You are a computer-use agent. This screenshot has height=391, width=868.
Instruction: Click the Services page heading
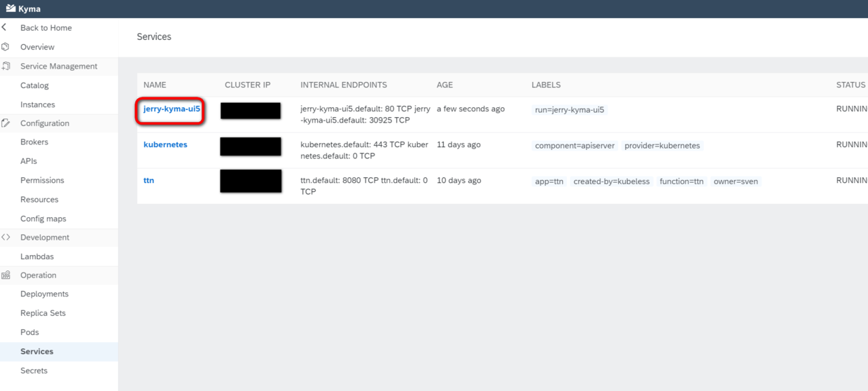coord(154,36)
